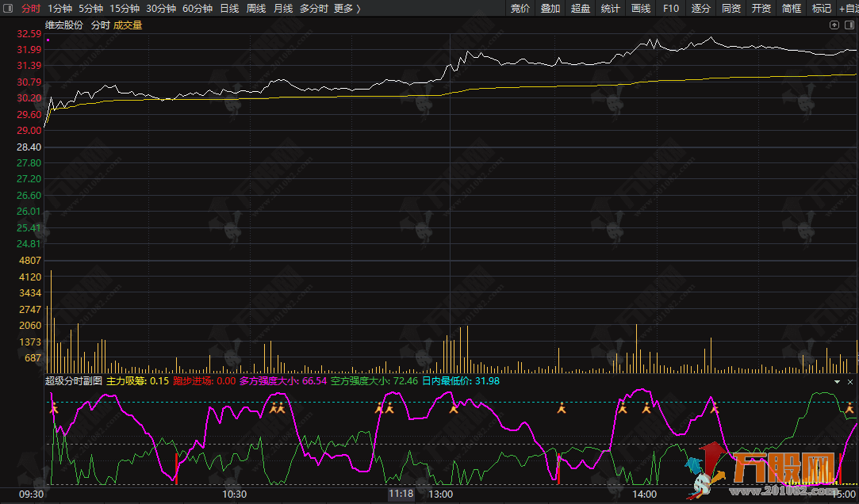
Task: Toggle the 成交量 volume display
Action: click(128, 25)
